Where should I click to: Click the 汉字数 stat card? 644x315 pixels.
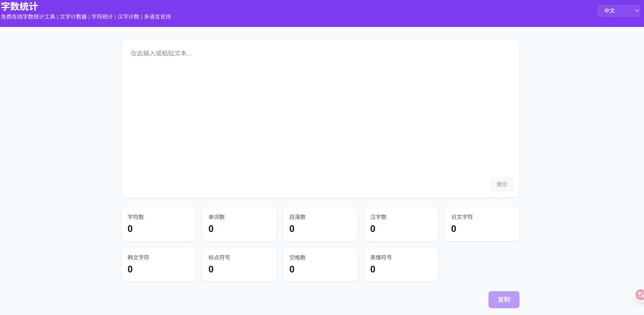click(401, 224)
